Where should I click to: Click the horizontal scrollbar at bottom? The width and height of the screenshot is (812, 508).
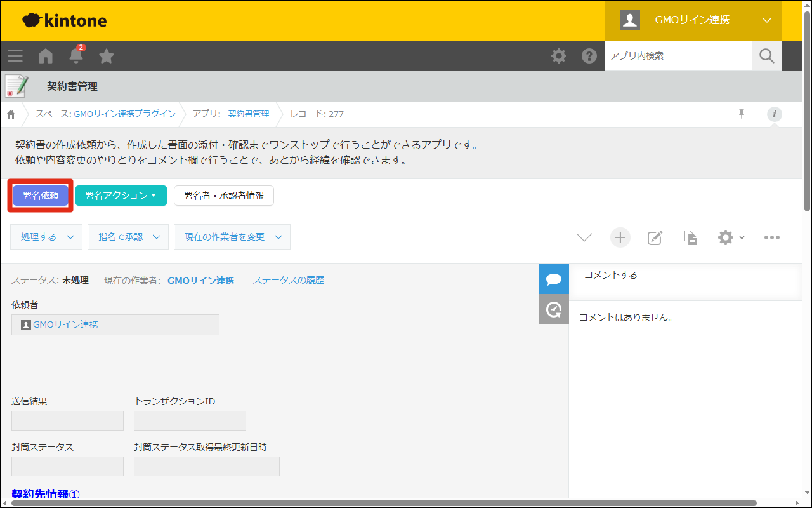[x=384, y=504]
